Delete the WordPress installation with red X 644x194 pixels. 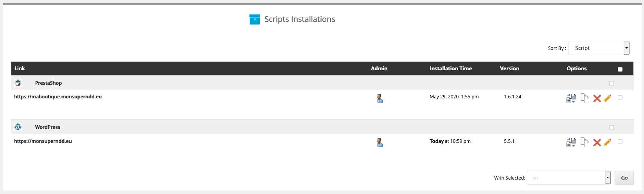point(597,142)
